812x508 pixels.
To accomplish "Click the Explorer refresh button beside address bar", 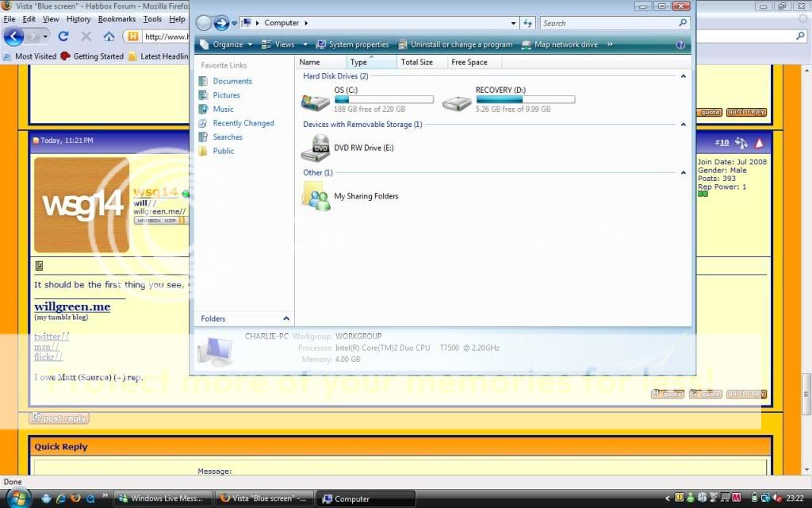I will 528,24.
